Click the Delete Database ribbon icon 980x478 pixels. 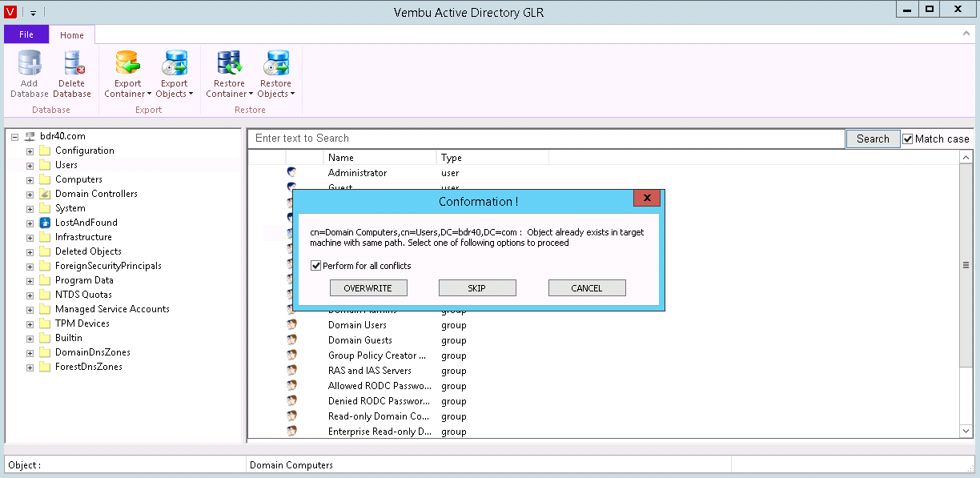[x=72, y=63]
